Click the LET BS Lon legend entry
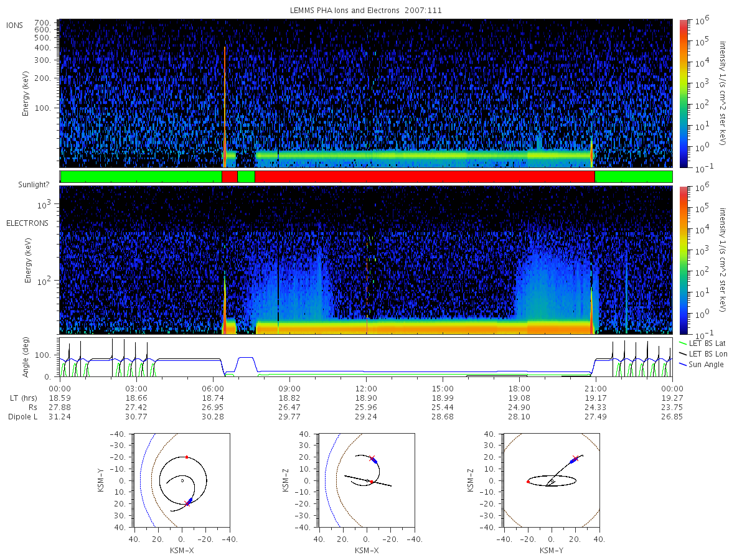Image resolution: width=747 pixels, height=560 pixels. pos(703,354)
